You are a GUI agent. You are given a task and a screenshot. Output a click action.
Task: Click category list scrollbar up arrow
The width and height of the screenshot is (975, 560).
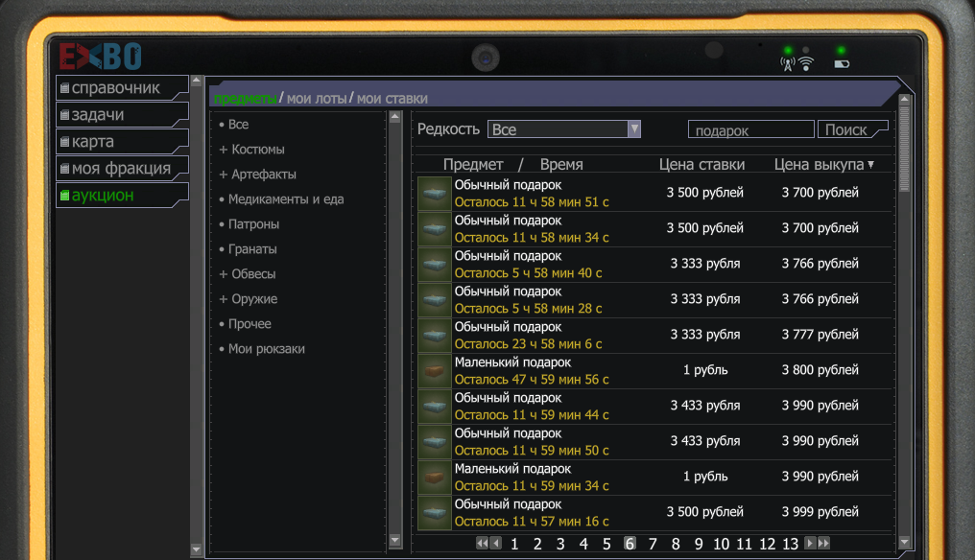394,117
